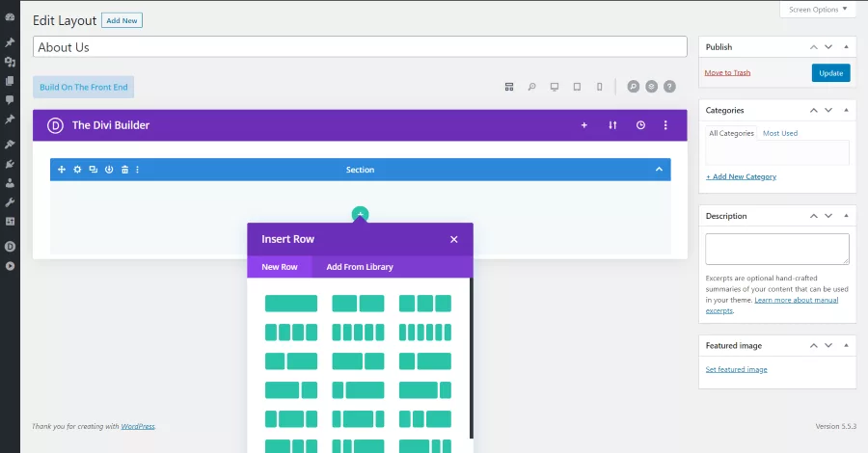
Task: Toggle Description panel collapse triangle
Action: pos(846,216)
